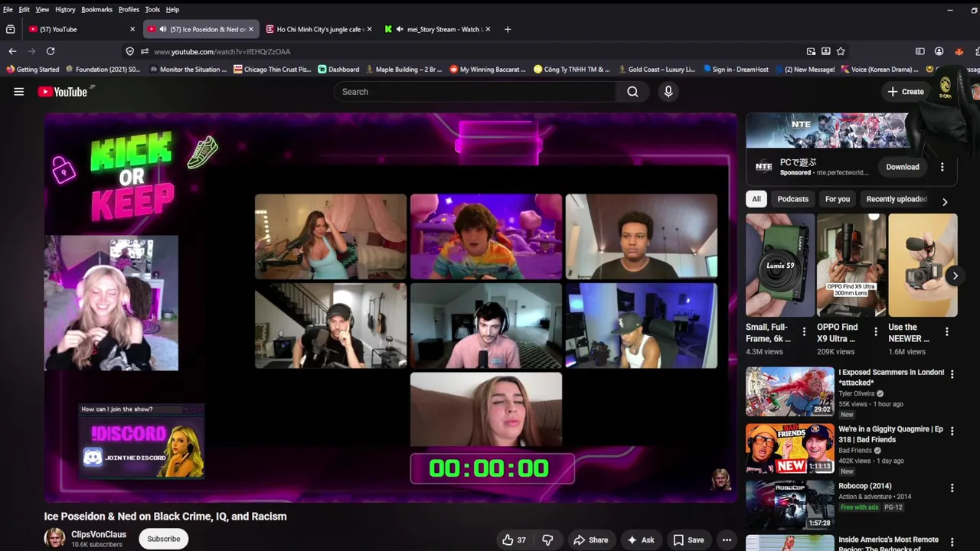Open the Create button

906,92
